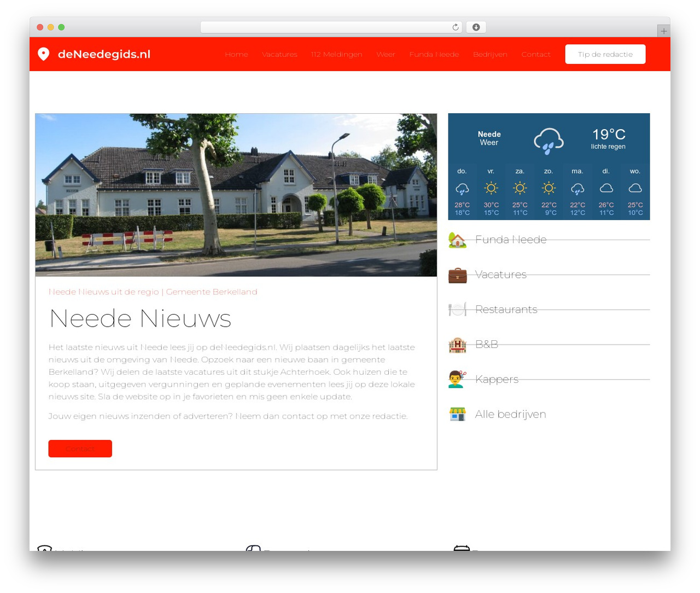The image size is (700, 593).
Task: Click the plate icon beside Restaurants
Action: tap(457, 310)
